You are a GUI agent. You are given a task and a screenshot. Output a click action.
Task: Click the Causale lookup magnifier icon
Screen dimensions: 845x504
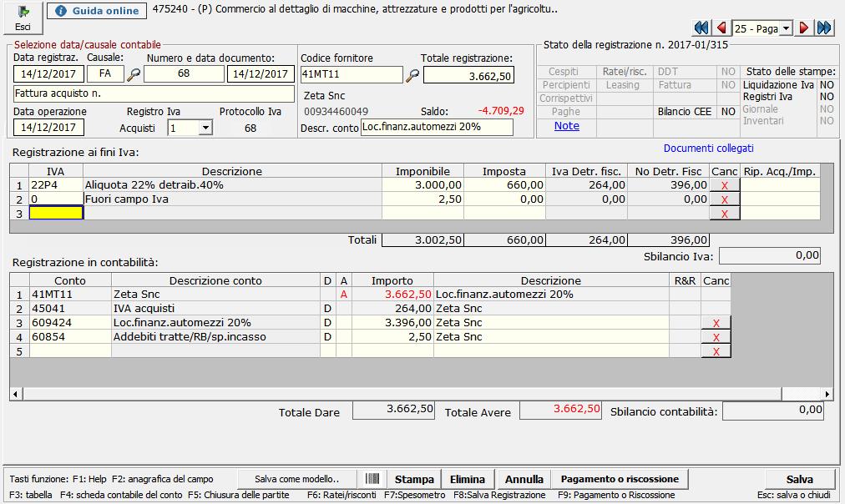click(134, 75)
